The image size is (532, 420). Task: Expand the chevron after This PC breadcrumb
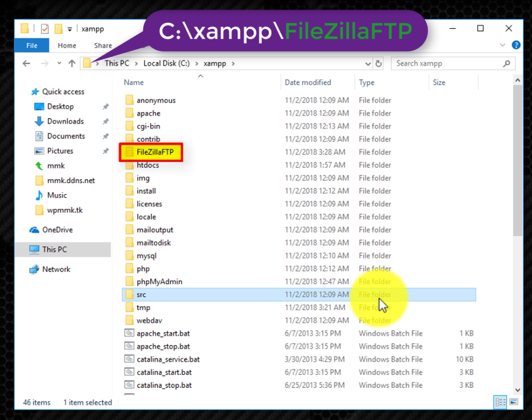136,64
